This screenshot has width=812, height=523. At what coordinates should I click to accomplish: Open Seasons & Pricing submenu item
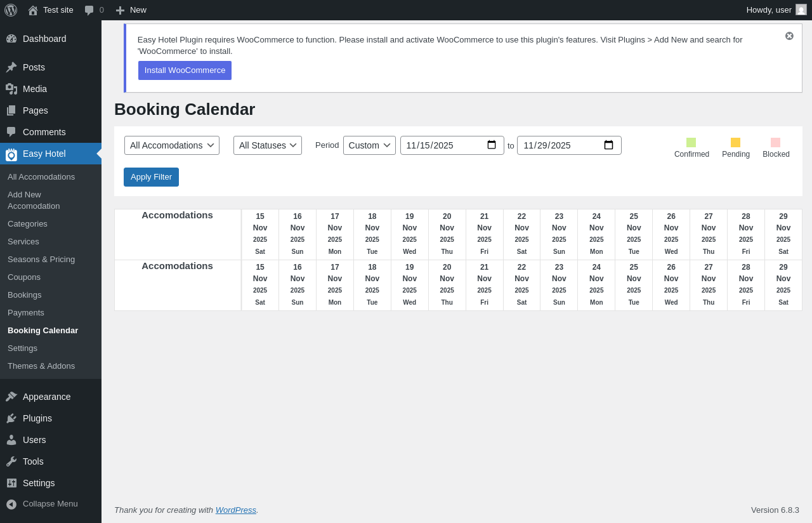[41, 260]
